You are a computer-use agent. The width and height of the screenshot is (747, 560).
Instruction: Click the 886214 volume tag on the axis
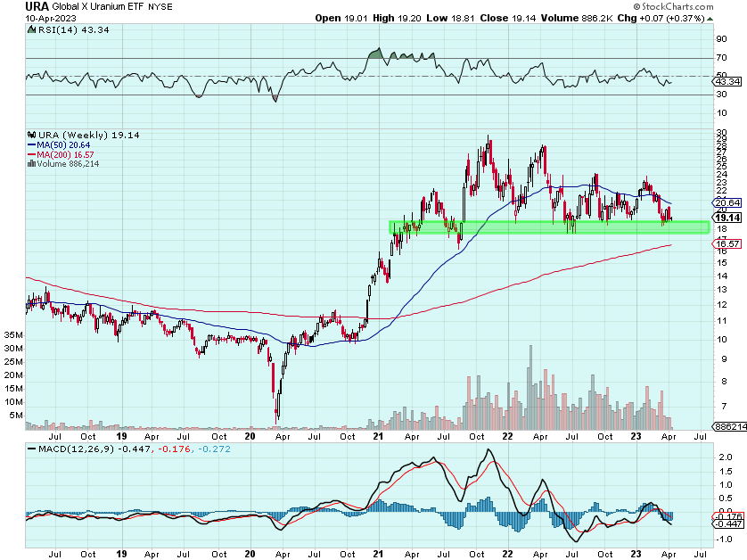pos(729,426)
